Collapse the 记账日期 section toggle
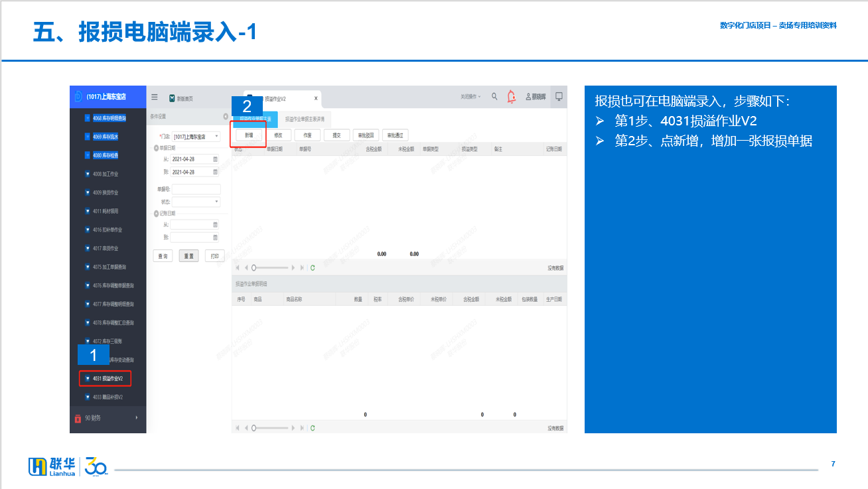 157,213
